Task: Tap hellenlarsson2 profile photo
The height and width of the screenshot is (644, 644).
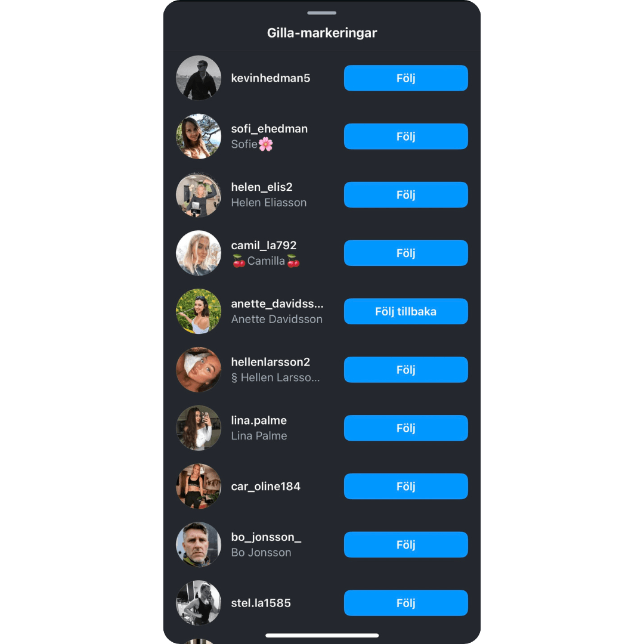Action: click(199, 370)
